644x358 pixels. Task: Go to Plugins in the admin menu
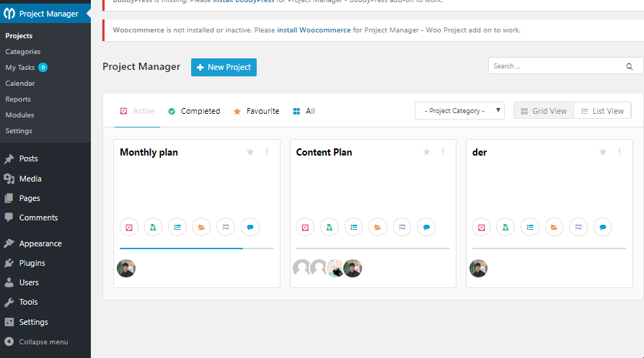(x=32, y=263)
